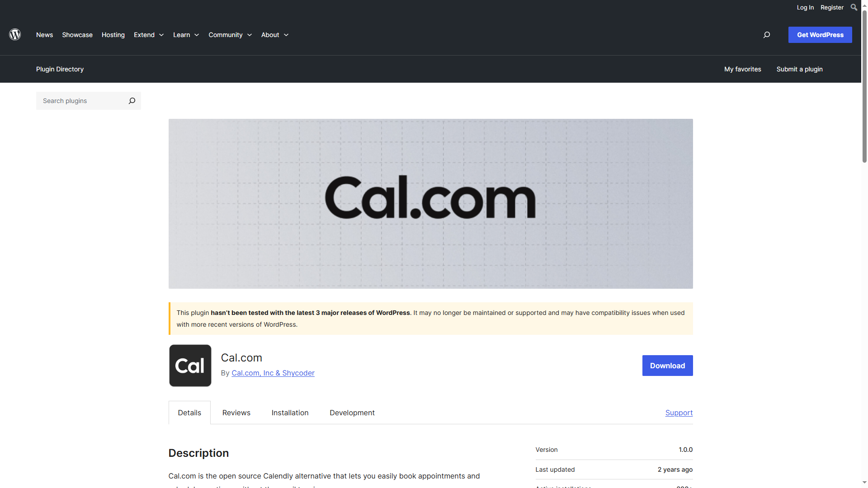Click the My favorites menu item
Image resolution: width=868 pixels, height=488 pixels.
point(743,69)
